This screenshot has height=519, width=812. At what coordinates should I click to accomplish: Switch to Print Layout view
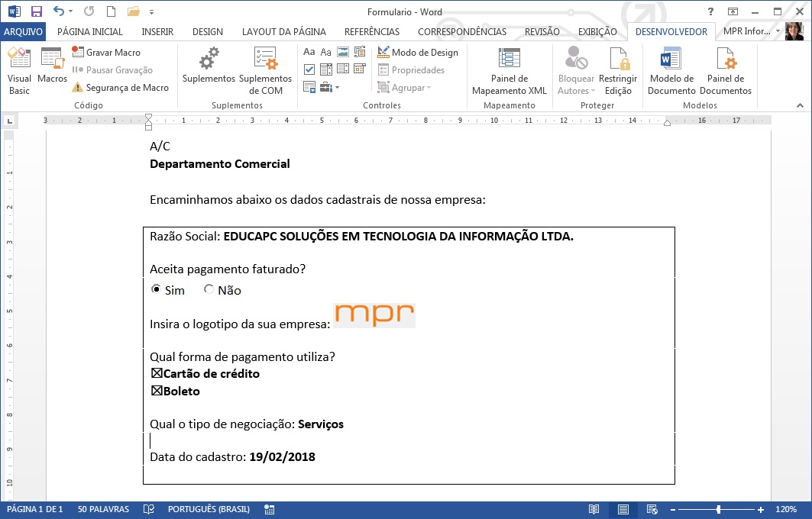click(623, 509)
